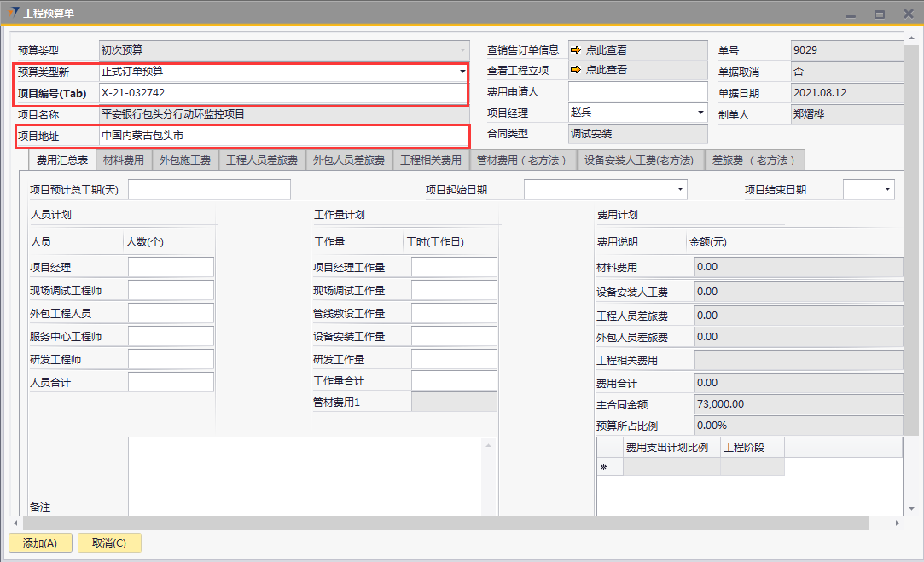Click the orange arrow beside 查看工程立项
This screenshot has height=562, width=924.
pos(576,71)
